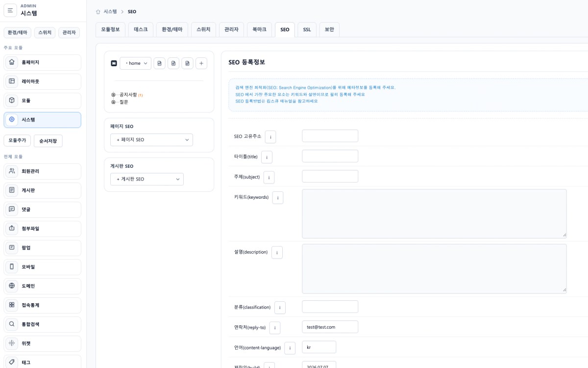
Task: Focus the 주제(subject) input field
Action: (x=330, y=176)
